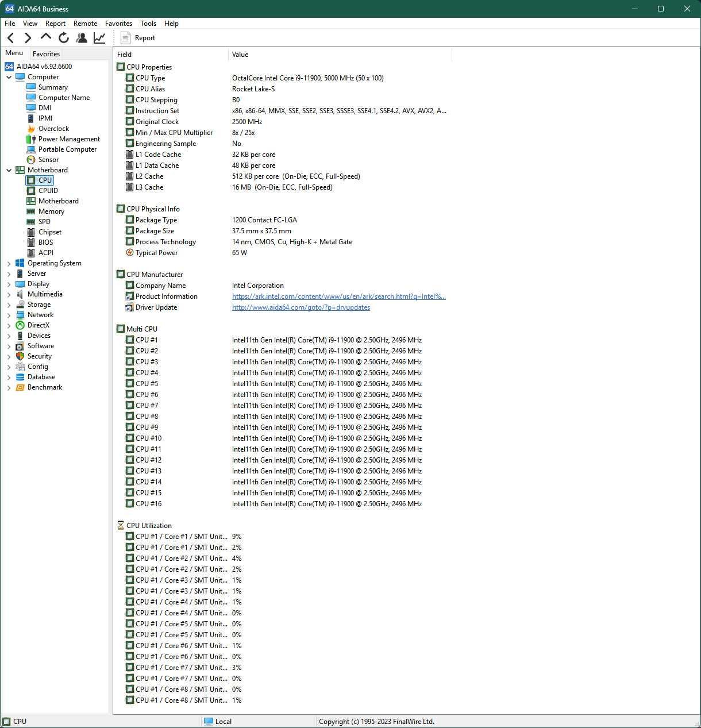Expand the Display node
Viewport: 701px width, 728px height.
tap(9, 284)
